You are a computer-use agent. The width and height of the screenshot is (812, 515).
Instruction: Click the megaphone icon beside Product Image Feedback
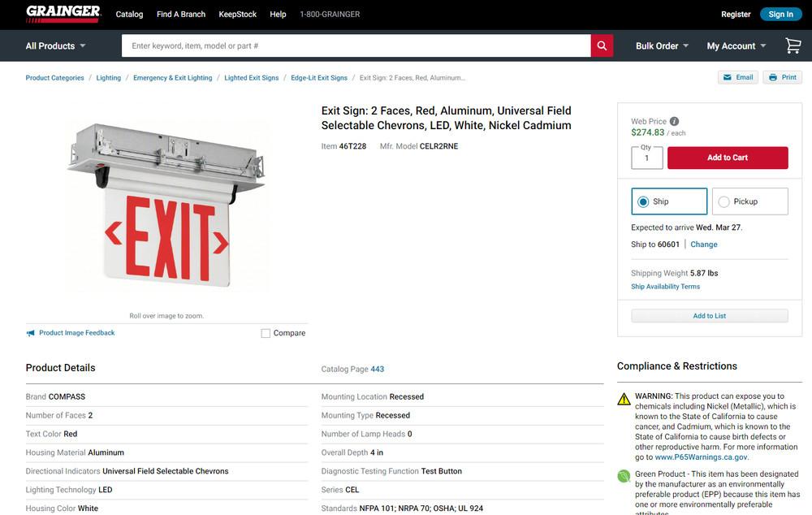[x=31, y=332]
